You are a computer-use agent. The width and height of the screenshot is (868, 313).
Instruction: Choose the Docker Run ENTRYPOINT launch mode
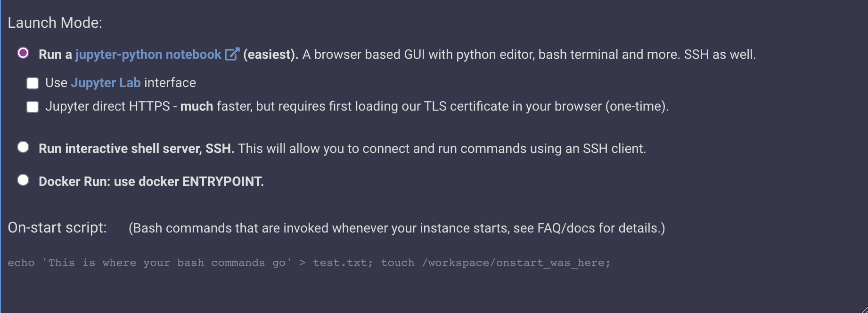pos(22,180)
